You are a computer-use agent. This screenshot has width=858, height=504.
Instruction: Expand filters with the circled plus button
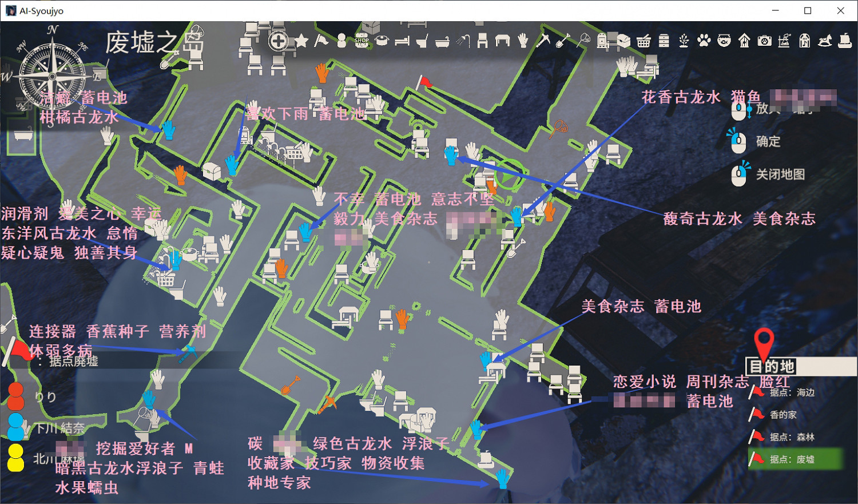pos(279,41)
